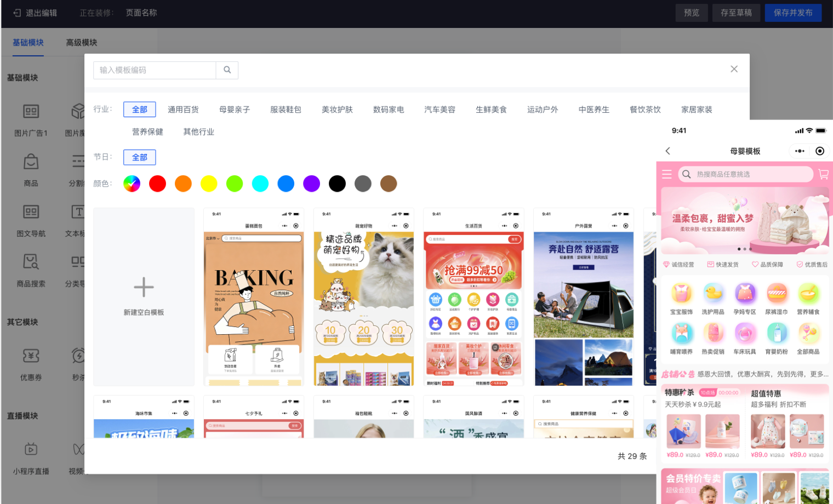Click phone preview search box 热搜商品任意挑选
The height and width of the screenshot is (504, 833).
coord(746,174)
